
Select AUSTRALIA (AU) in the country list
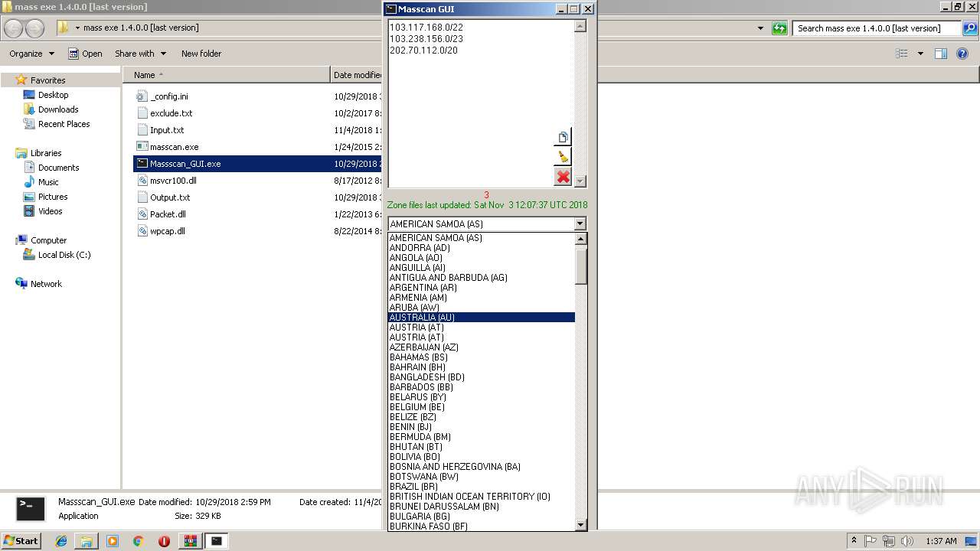coord(481,318)
